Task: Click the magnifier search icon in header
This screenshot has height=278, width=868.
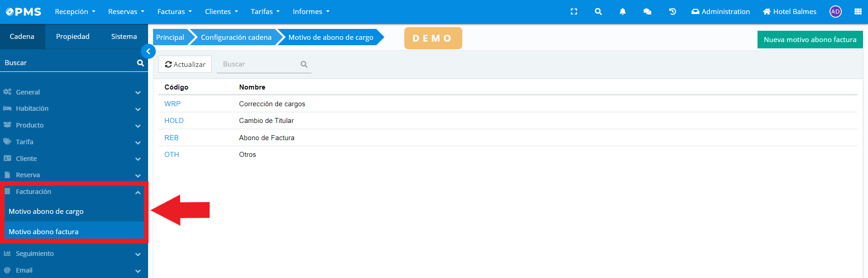Action: pos(598,12)
